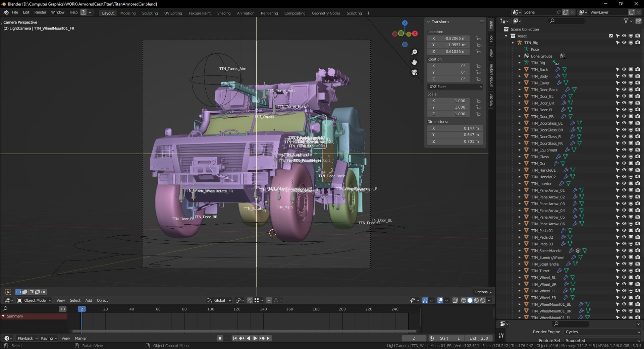The image size is (644, 349).
Task: Toggle selectability arrow for TTN_Gun
Action: click(x=618, y=163)
